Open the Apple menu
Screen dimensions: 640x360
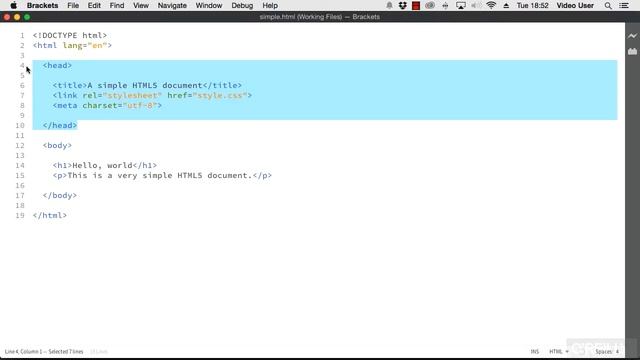[13, 5]
